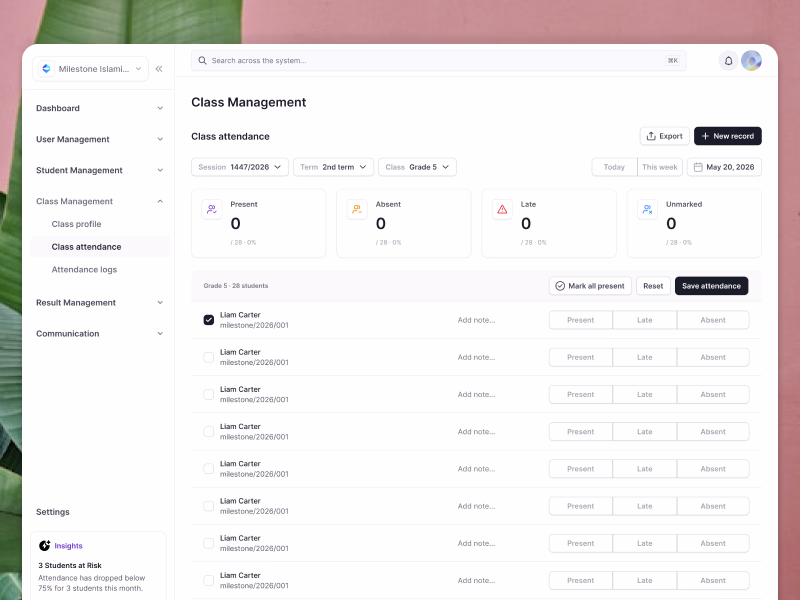Check the third Liam Carter row checkbox

(209, 394)
